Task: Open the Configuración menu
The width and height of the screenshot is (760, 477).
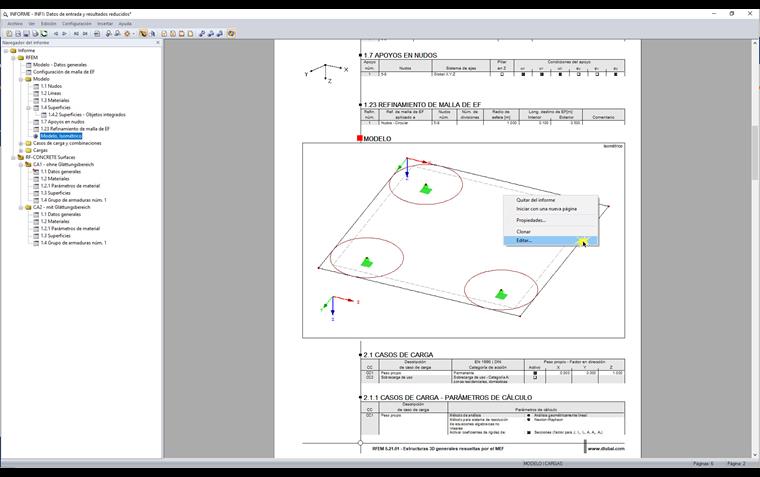Action: coord(77,23)
